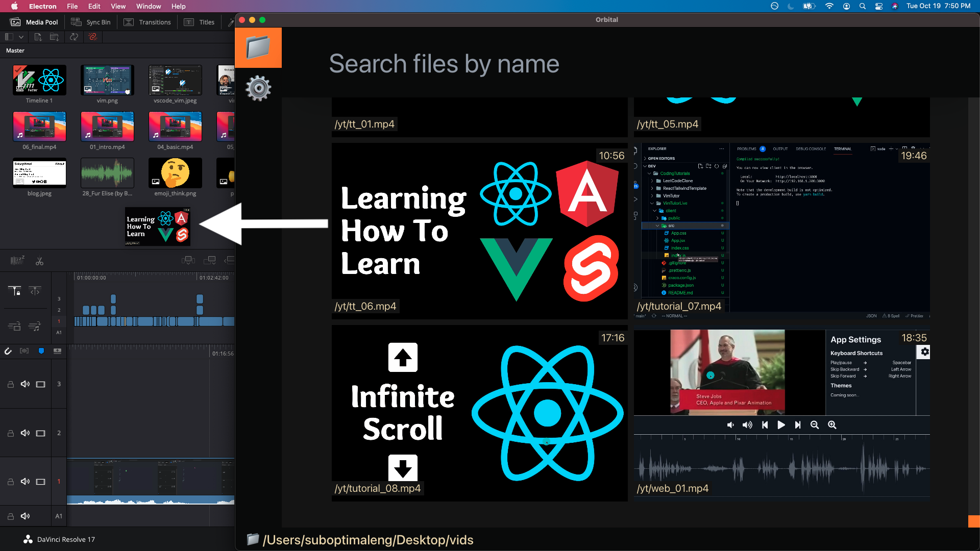The width and height of the screenshot is (980, 551).
Task: Open the Window menu
Action: 149,6
